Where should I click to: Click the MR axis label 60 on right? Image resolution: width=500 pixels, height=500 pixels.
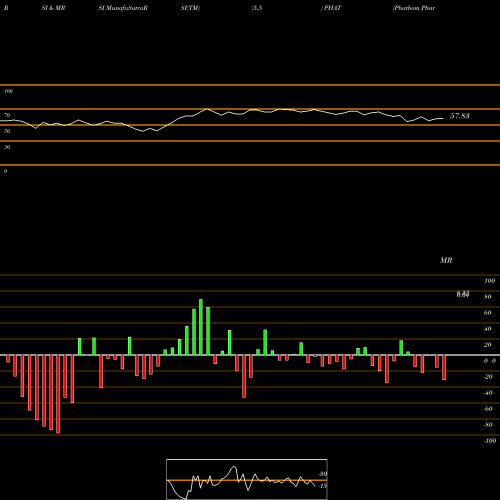488,313
